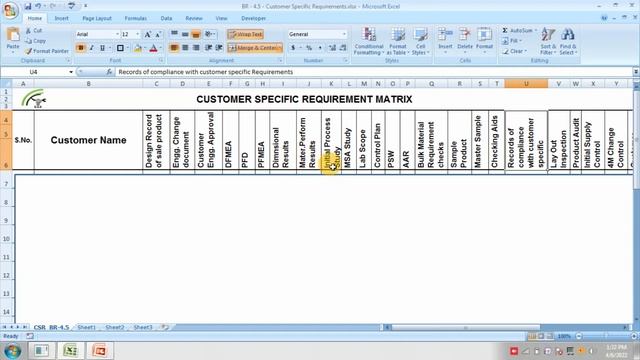Click the insert function fx button
640x360 pixels.
(x=109, y=72)
